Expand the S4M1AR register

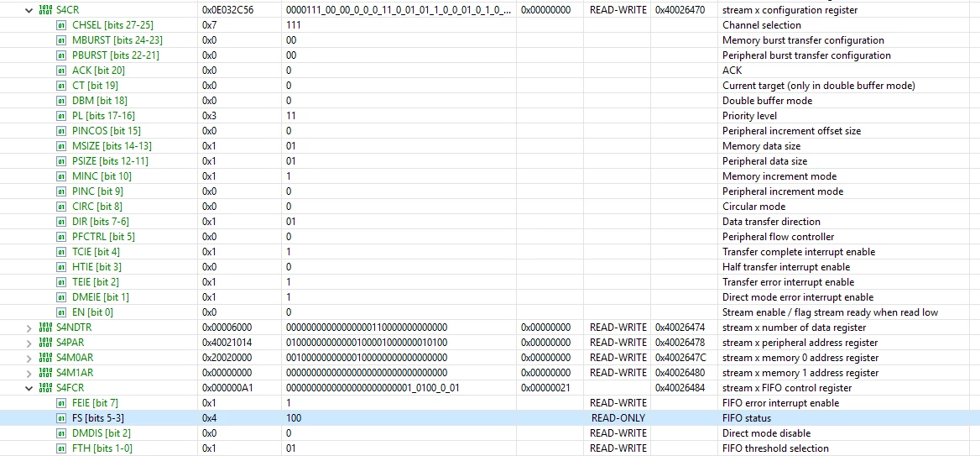tap(29, 372)
